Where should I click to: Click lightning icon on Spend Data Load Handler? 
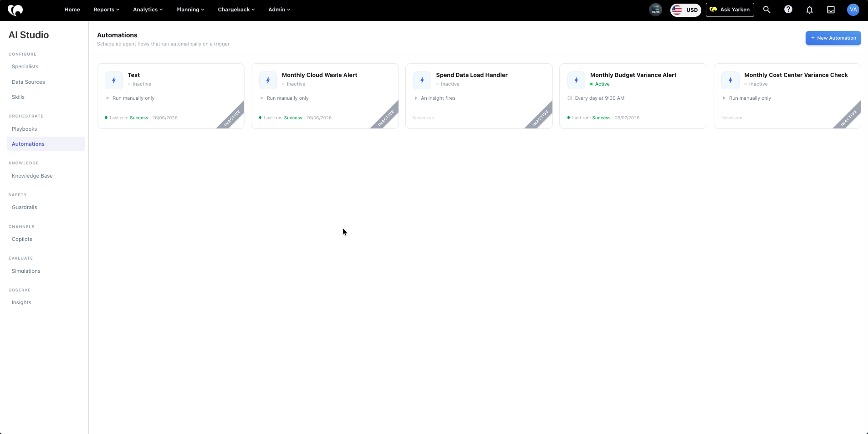coord(422,80)
